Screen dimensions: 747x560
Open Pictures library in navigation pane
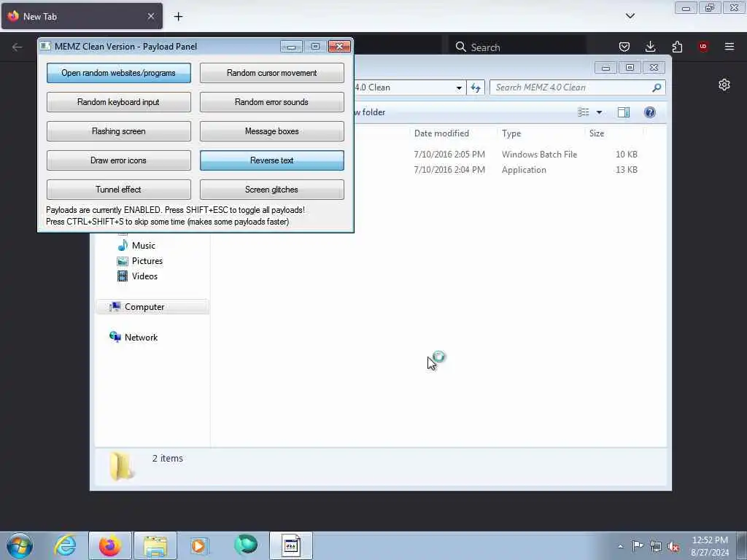[x=140, y=261]
